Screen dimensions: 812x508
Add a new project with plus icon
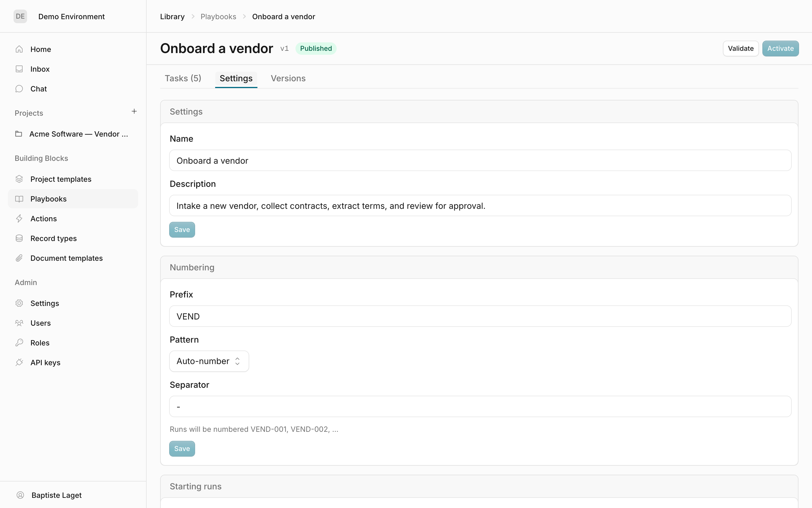(x=134, y=111)
